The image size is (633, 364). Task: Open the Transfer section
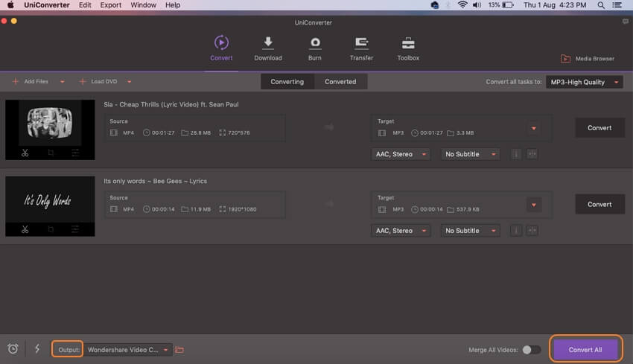tap(361, 48)
